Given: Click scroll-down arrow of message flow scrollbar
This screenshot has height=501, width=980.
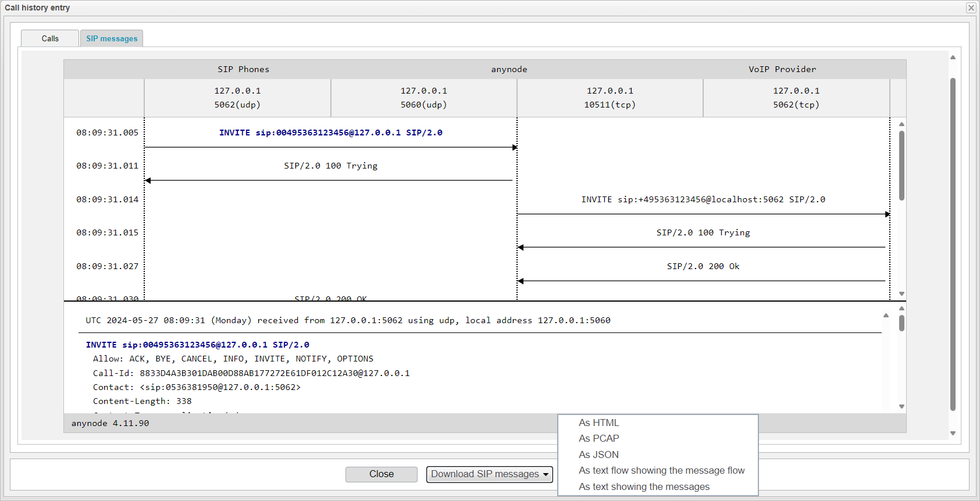Looking at the screenshot, I should [x=901, y=294].
